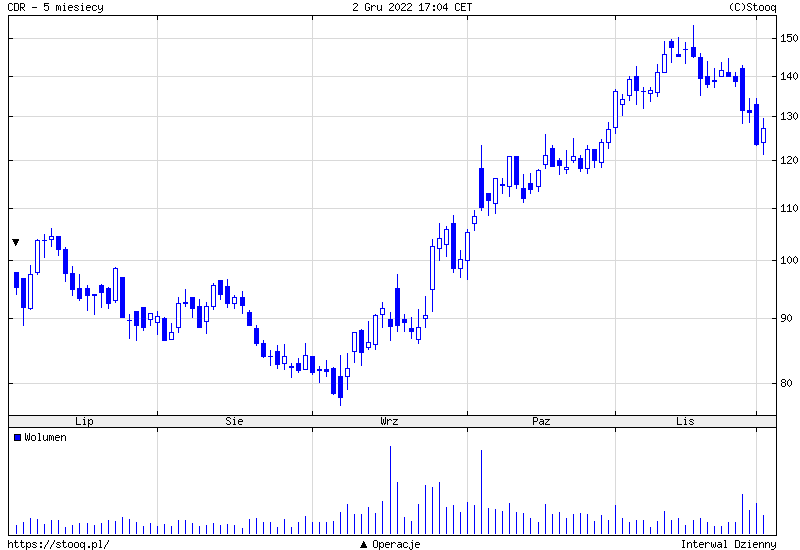This screenshot has width=800, height=550.
Task: Click the 130 price axis label
Action: pyautogui.click(x=789, y=117)
